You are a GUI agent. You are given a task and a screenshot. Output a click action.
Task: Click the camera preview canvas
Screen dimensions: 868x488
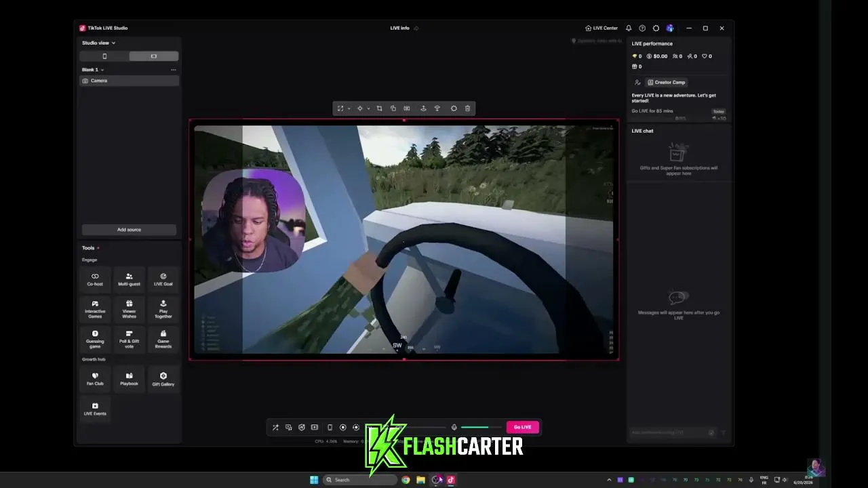coord(403,239)
